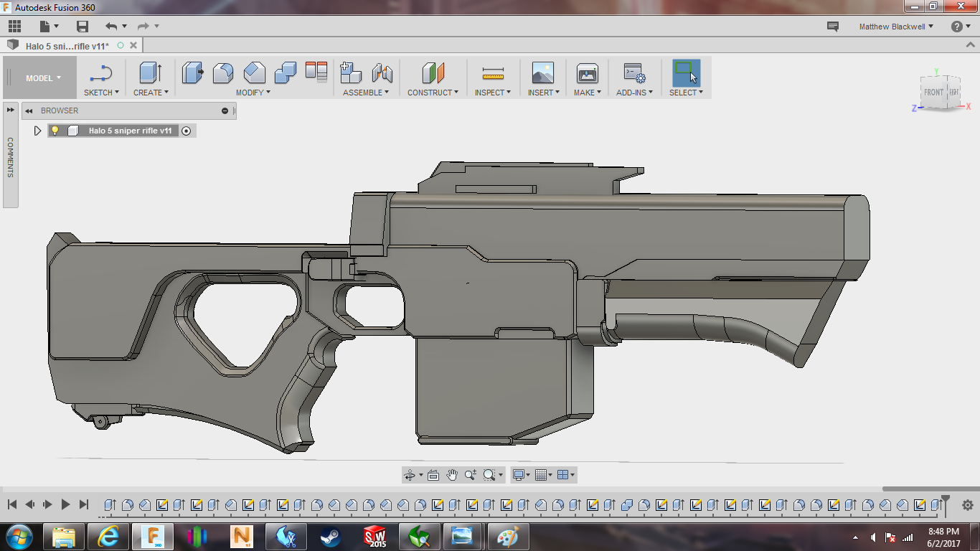Viewport: 980px width, 551px height.
Task: Open Viewports layout dropdown
Action: (565, 475)
